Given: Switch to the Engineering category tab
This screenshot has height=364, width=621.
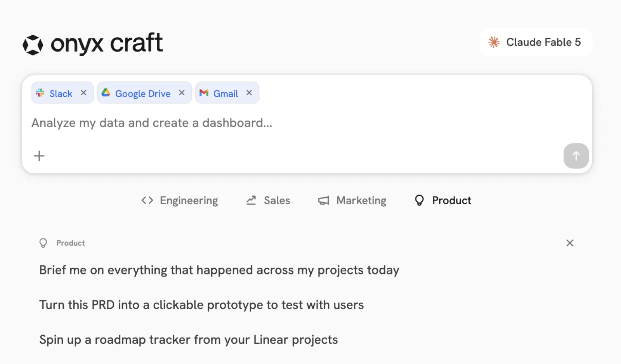Looking at the screenshot, I should coord(180,200).
